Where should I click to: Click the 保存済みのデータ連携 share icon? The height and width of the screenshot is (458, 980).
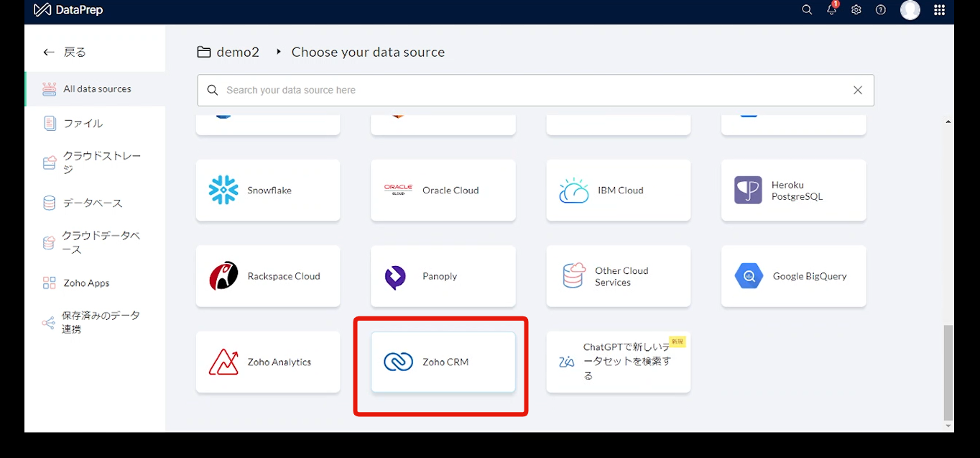49,323
